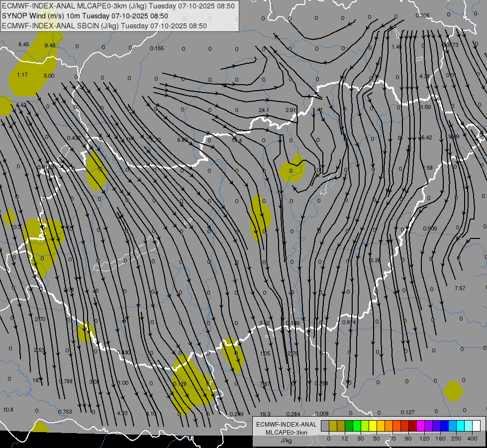Select the 14.4 data value
Screen dimensions: 487x448
pos(236,140)
